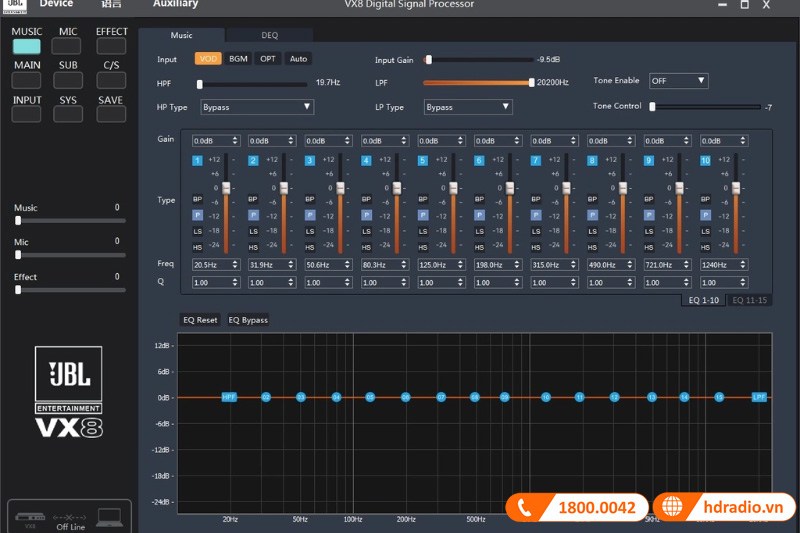Screen dimensions: 800x533
Task: Click the Input Gain slider handle
Action: [429, 60]
